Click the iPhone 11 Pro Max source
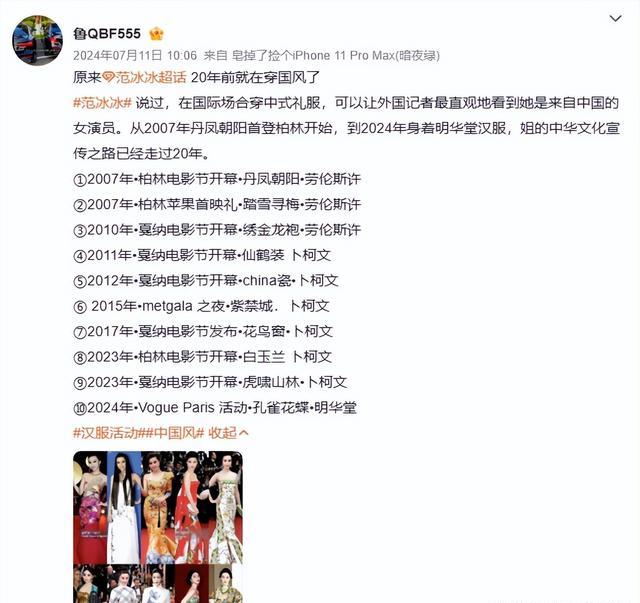The image size is (640, 603). [336, 55]
